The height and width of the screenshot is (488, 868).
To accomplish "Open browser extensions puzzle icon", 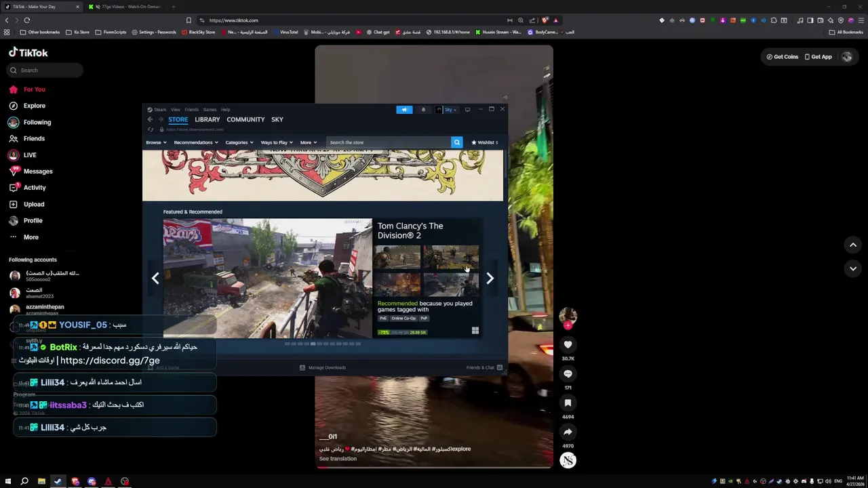I will coord(774,20).
